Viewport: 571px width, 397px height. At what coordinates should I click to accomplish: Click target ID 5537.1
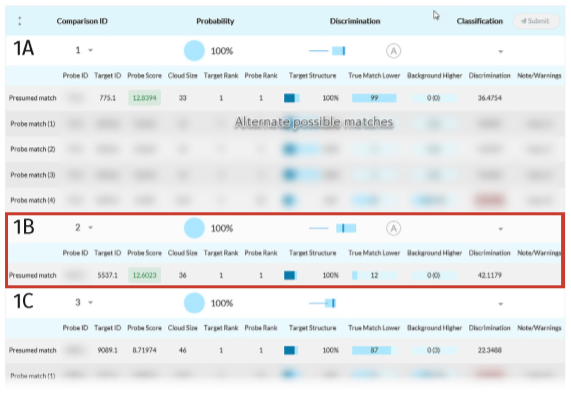(x=107, y=275)
